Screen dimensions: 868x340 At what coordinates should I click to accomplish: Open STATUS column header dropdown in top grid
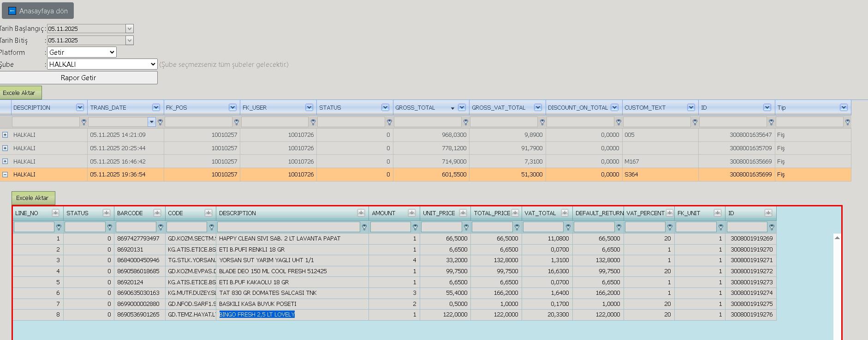click(385, 107)
